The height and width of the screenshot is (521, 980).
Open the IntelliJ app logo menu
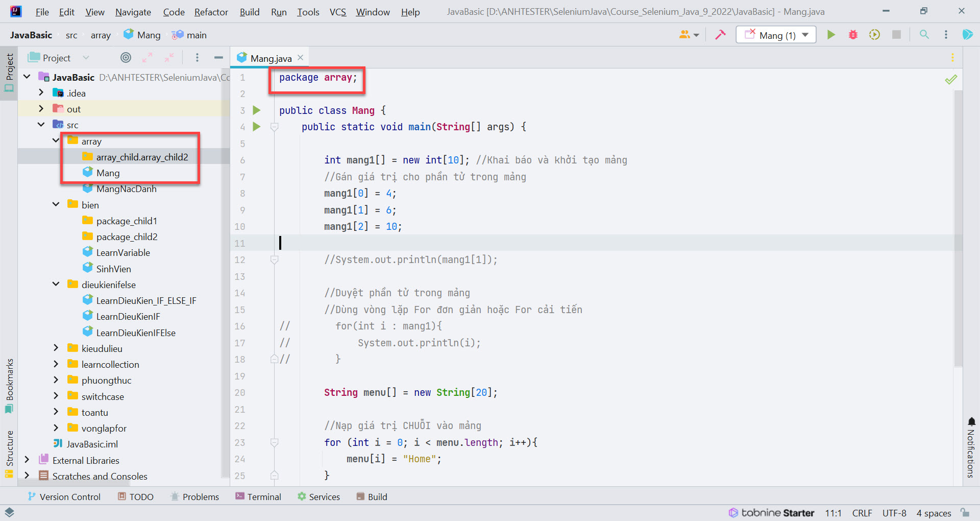(16, 11)
